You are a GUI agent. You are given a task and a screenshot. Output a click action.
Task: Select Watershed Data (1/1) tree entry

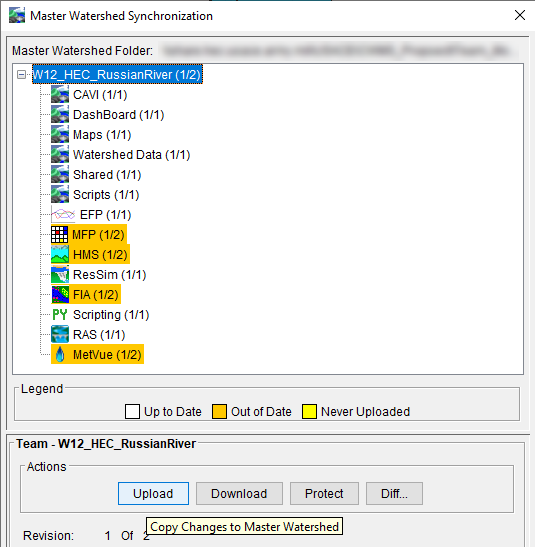pyautogui.click(x=131, y=155)
